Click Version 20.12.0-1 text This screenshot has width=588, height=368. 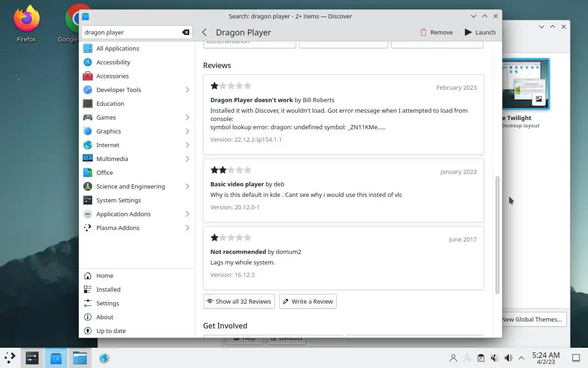235,207
